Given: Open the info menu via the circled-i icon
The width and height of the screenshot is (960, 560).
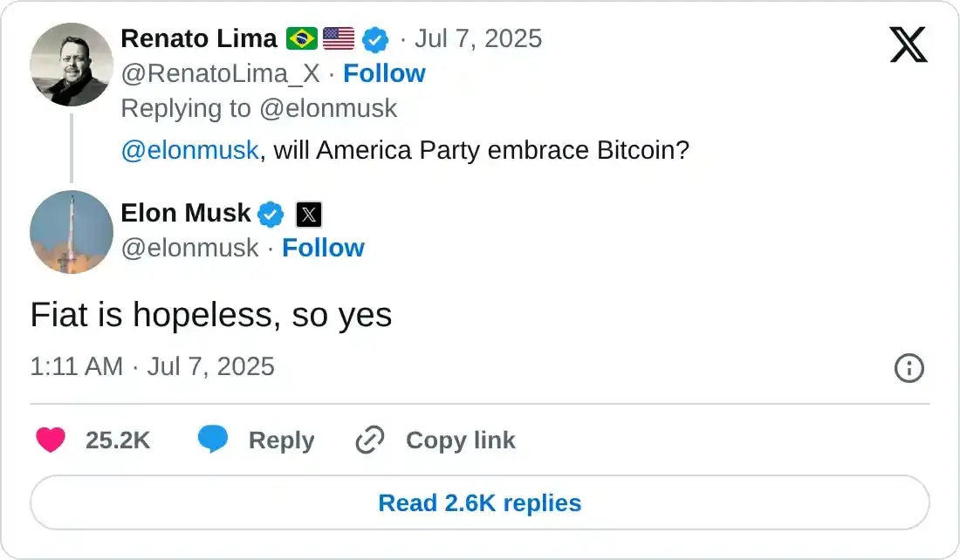Looking at the screenshot, I should pos(909,368).
